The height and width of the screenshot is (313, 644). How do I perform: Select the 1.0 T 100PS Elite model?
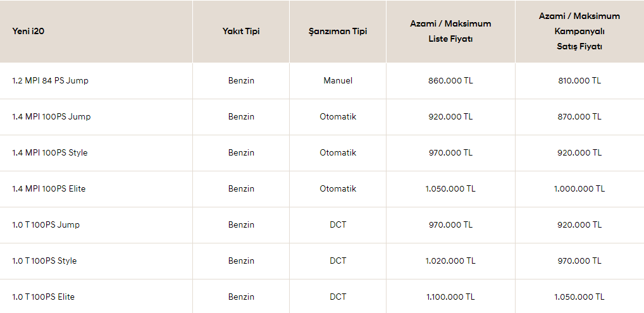click(44, 297)
